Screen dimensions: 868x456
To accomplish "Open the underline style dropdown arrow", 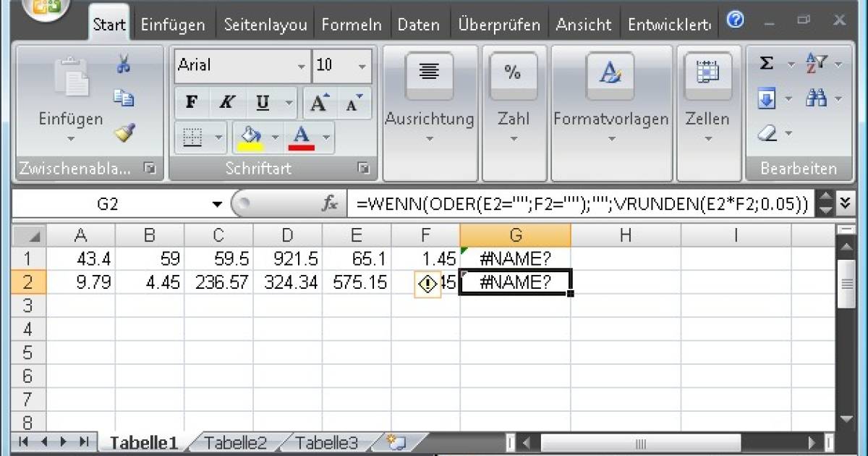I will point(289,103).
